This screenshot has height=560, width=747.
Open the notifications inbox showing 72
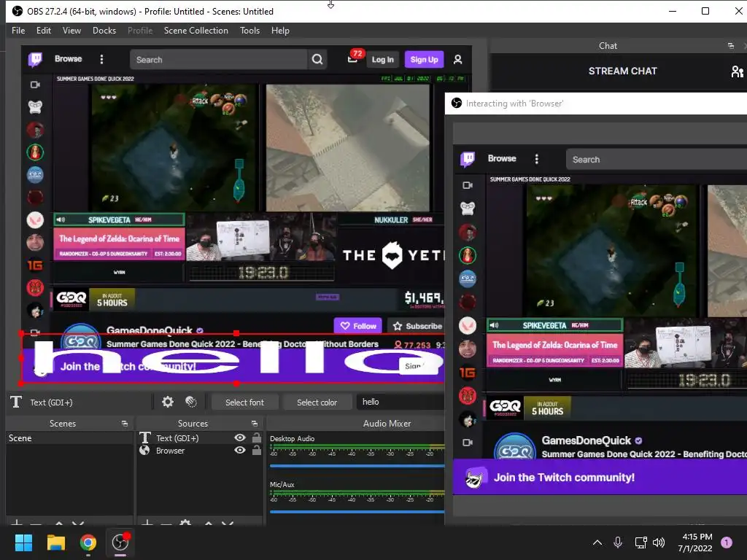(x=353, y=59)
